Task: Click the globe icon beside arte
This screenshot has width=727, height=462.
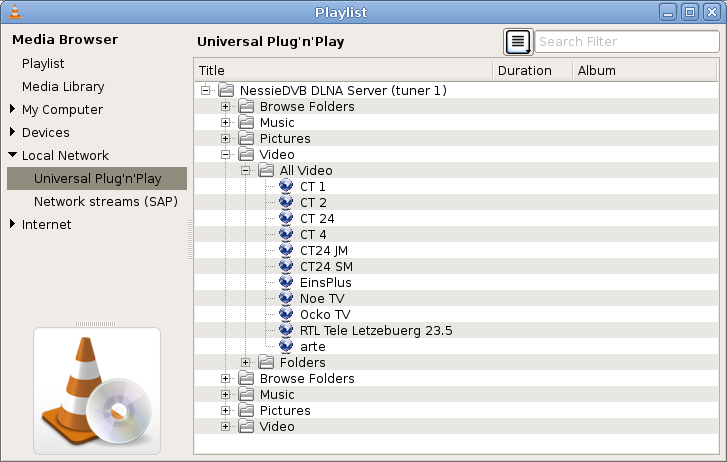Action: [x=286, y=346]
